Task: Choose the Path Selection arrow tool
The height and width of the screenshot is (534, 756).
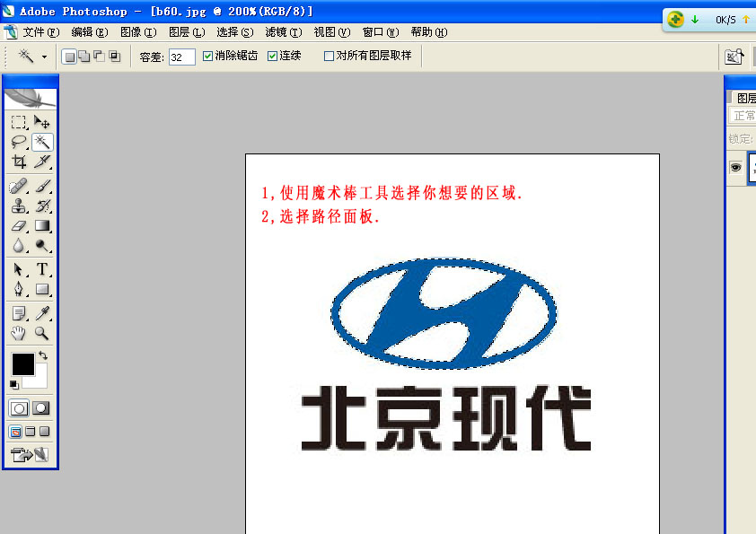Action: click(18, 269)
